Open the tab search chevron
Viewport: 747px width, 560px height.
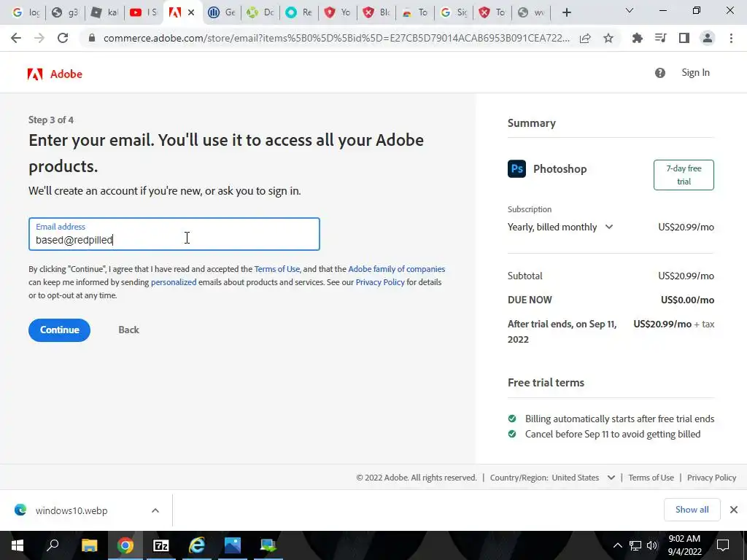click(630, 10)
